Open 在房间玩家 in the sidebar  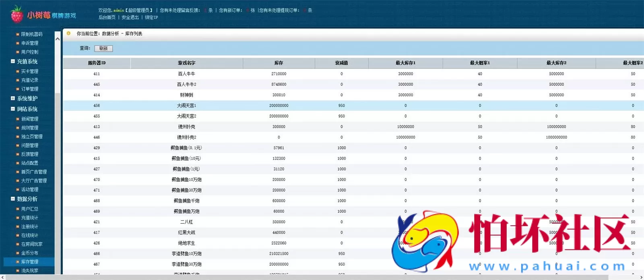click(x=32, y=244)
